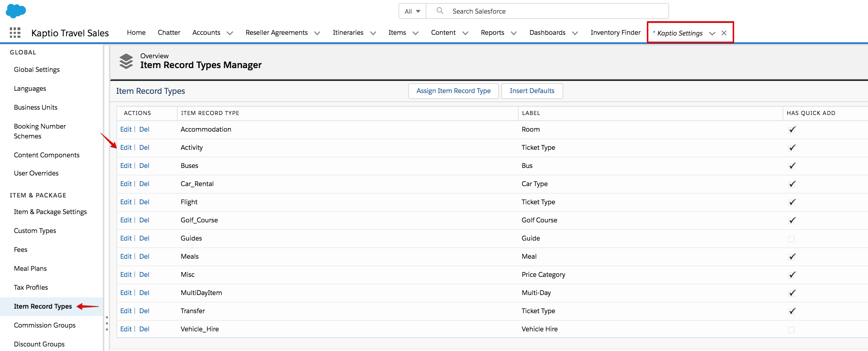Viewport: 868px width, 351px height.
Task: Open Languages in sidebar
Action: tap(30, 89)
